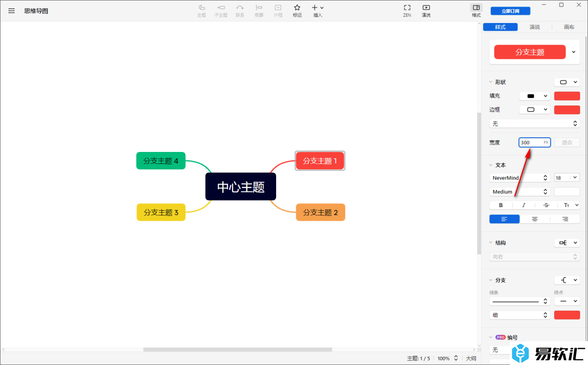Align text left
The image size is (588, 365).
pyautogui.click(x=504, y=219)
